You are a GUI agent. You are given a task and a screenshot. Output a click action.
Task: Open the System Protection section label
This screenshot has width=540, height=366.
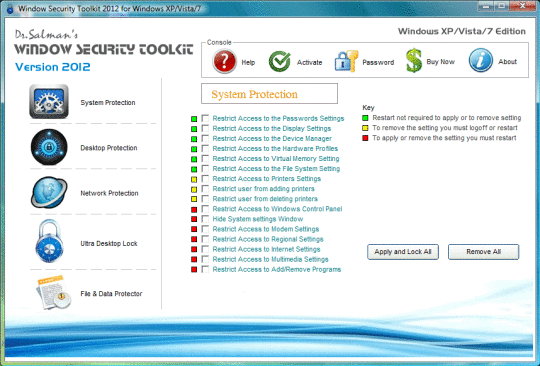click(x=108, y=103)
